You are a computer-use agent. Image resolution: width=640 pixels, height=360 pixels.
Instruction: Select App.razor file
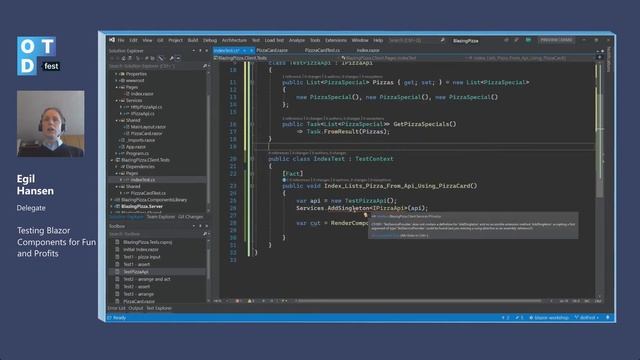tap(136, 147)
